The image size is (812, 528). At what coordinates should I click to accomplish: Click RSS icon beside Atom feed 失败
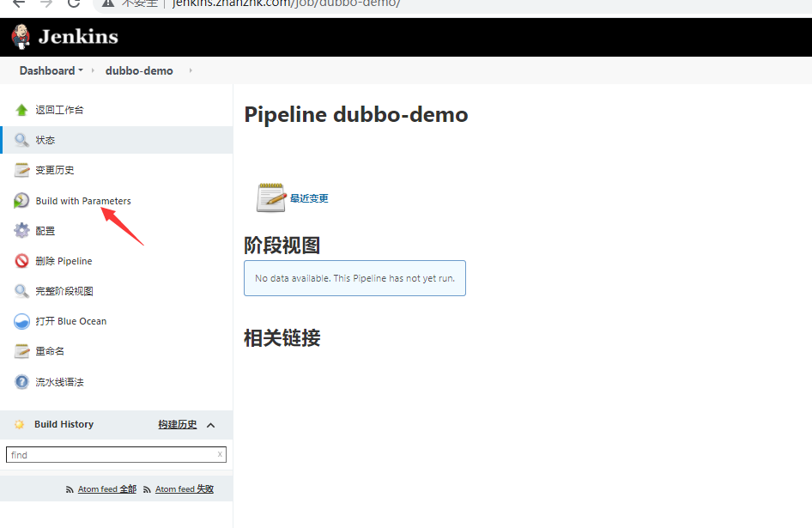click(147, 489)
